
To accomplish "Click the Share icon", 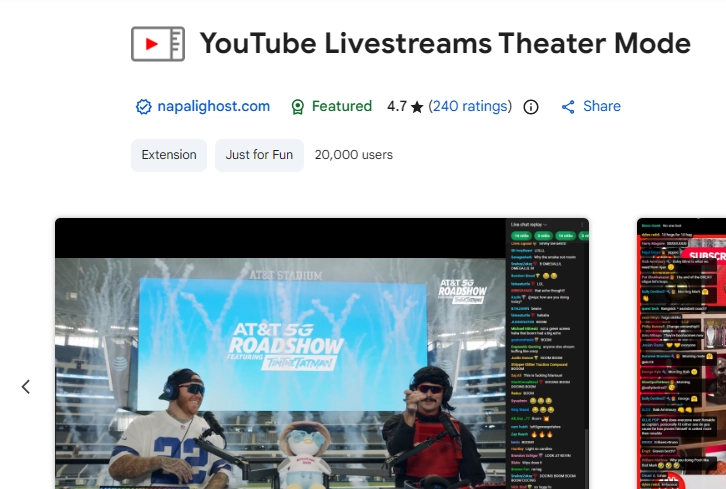I will [568, 107].
